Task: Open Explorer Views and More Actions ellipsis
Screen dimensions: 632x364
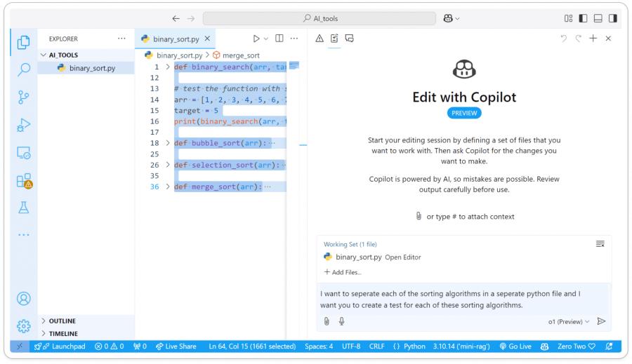Action: point(121,39)
